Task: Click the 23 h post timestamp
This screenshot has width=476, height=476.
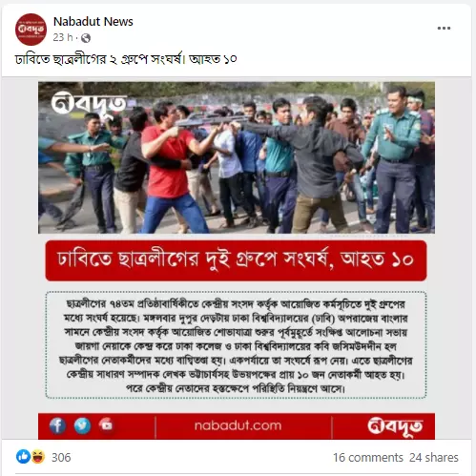Action: pos(63,37)
